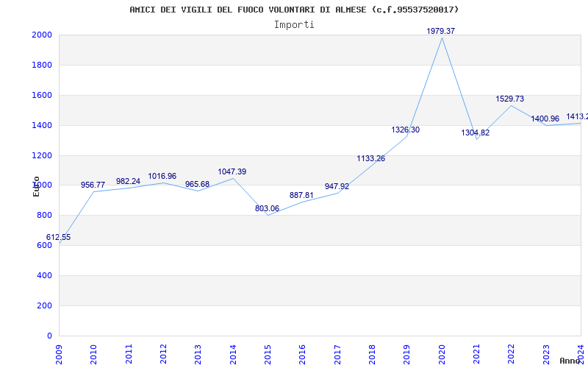Select the 800 y-axis tick label
The height and width of the screenshot is (368, 588).
click(44, 216)
